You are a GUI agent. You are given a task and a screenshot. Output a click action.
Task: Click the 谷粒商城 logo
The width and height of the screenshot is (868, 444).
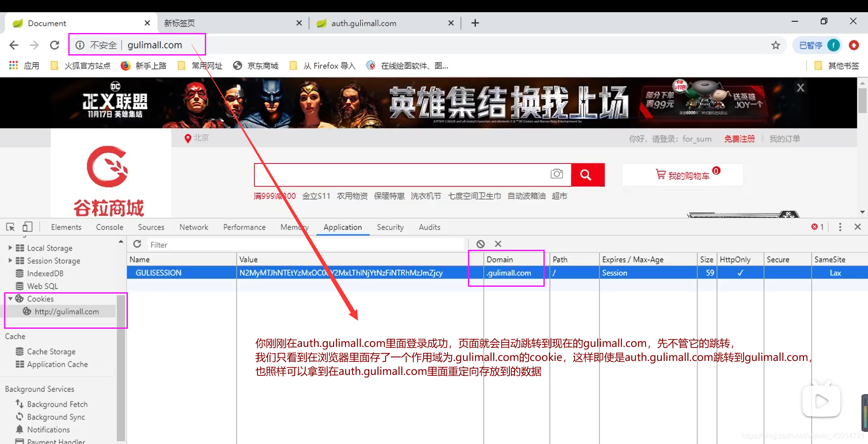[108, 181]
